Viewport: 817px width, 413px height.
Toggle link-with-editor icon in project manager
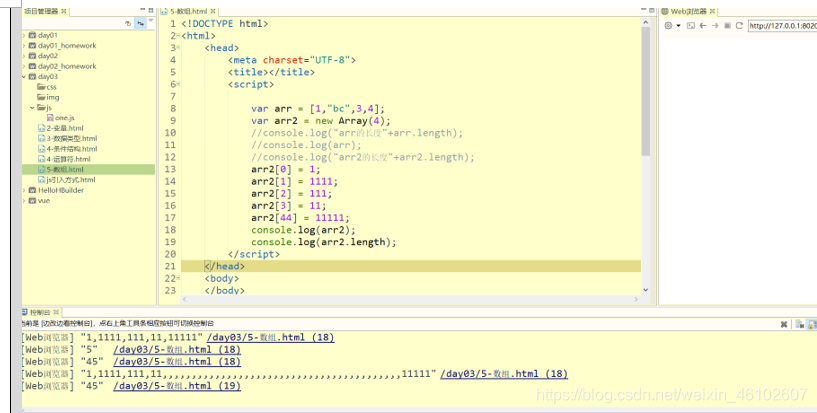pos(140,23)
